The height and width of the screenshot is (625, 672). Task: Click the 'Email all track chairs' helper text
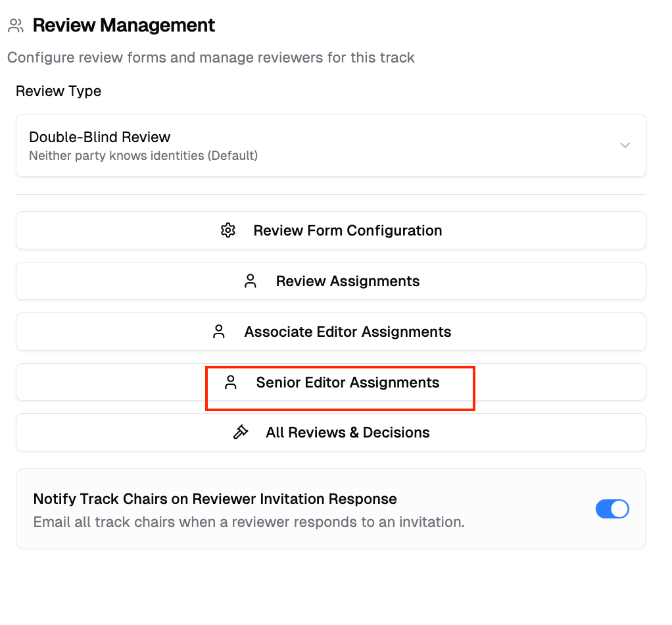pos(249,522)
